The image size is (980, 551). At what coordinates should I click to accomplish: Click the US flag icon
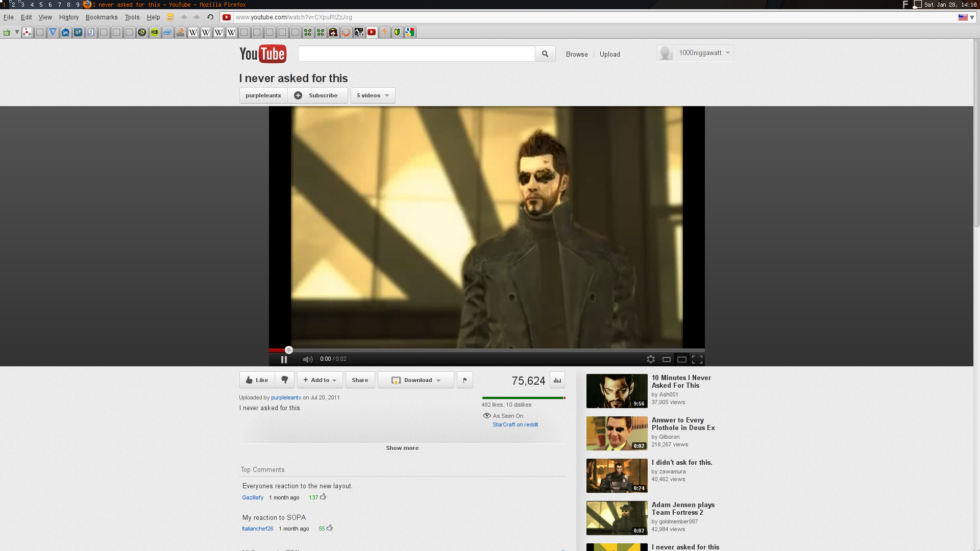(x=963, y=17)
